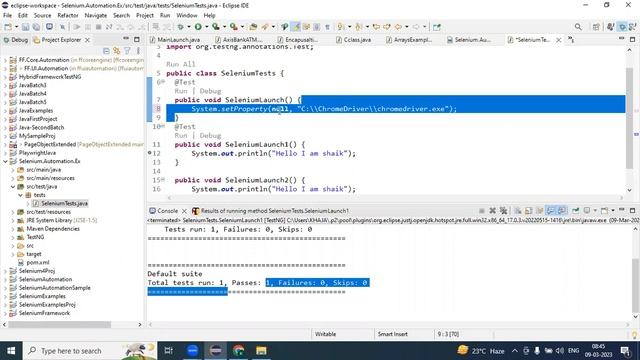Click the External Tools run icon
Image resolution: width=640 pixels, height=360 pixels.
[x=233, y=27]
